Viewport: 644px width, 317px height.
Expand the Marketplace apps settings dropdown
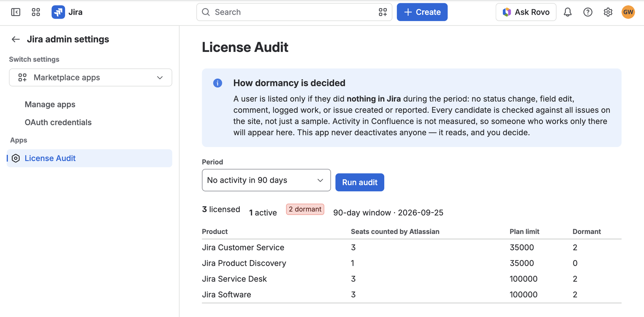click(x=91, y=77)
